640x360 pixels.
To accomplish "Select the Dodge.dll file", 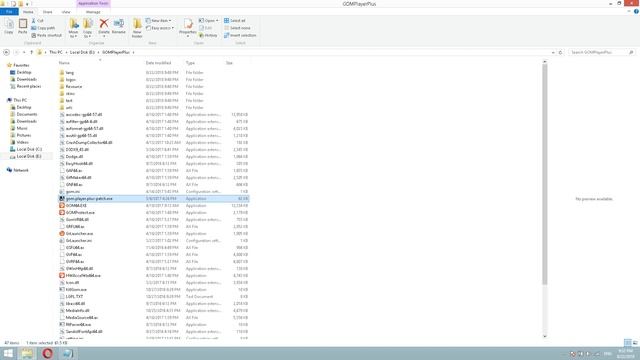I will pyautogui.click(x=74, y=156).
